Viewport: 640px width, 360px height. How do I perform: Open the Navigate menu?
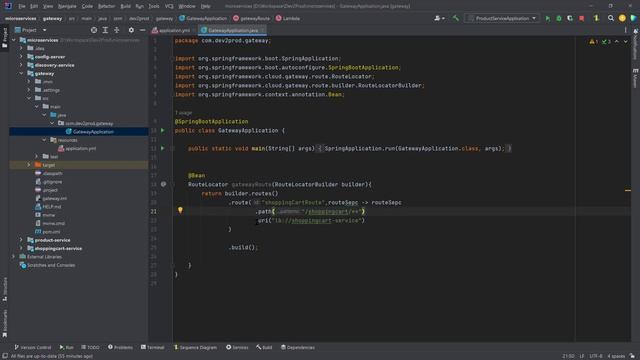coord(67,6)
